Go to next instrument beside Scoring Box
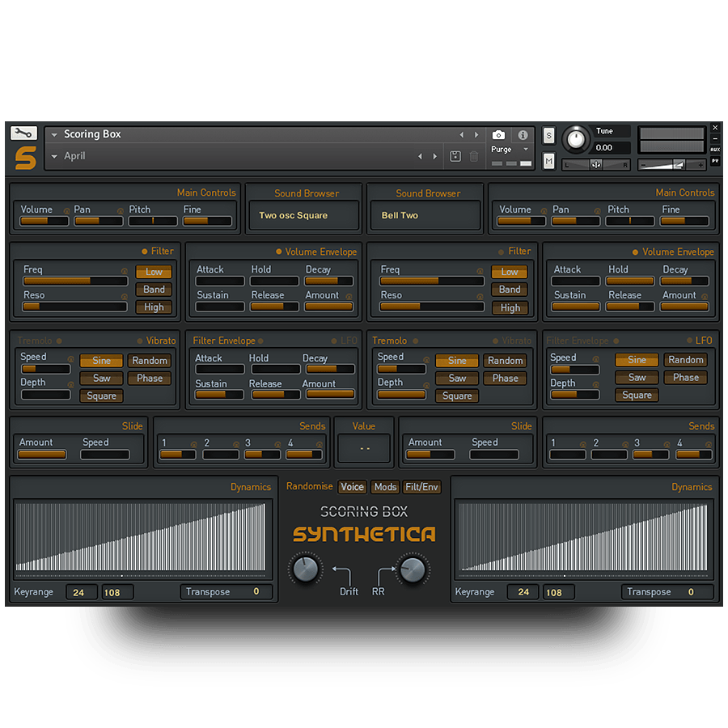The image size is (728, 728). coord(476,135)
